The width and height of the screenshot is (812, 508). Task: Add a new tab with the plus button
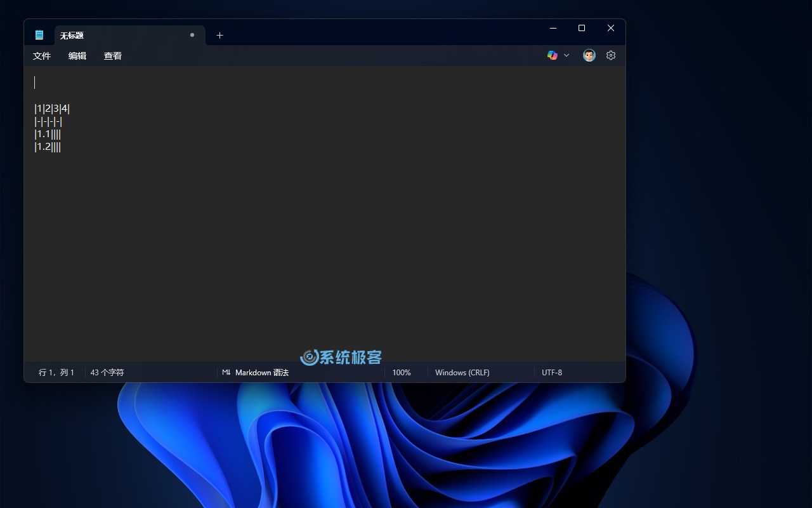point(219,36)
